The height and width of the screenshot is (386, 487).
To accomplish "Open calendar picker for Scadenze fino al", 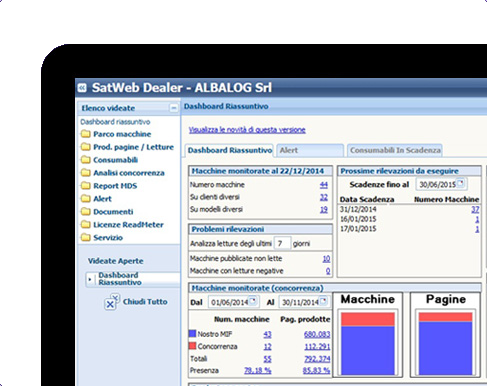I will (461, 183).
